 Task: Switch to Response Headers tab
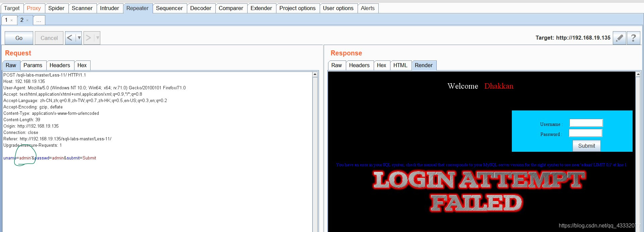coord(359,65)
